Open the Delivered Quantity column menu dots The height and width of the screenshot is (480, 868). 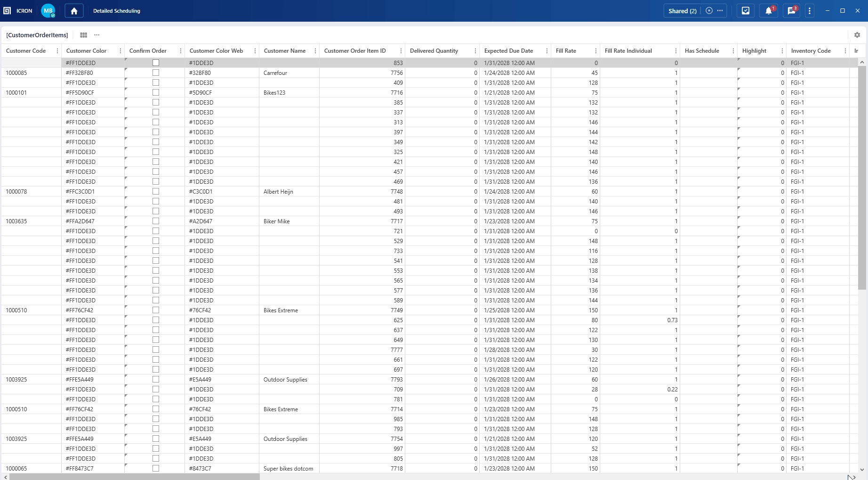[475, 51]
